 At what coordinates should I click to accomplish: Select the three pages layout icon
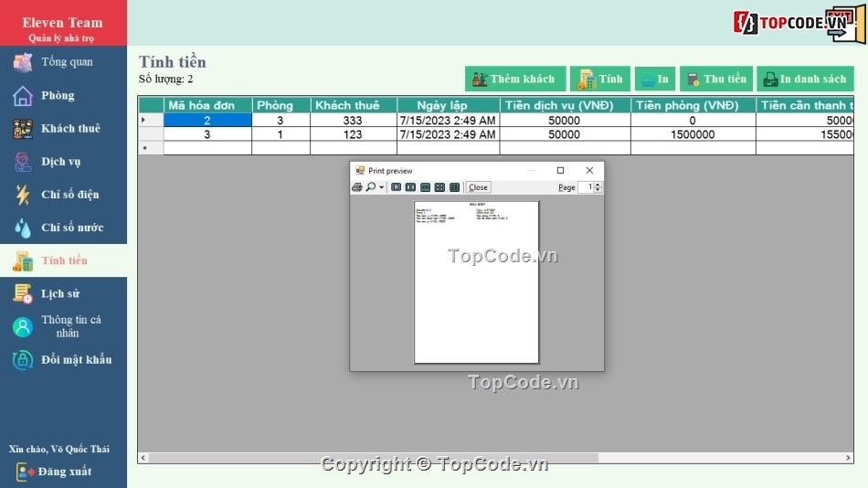[x=425, y=187]
